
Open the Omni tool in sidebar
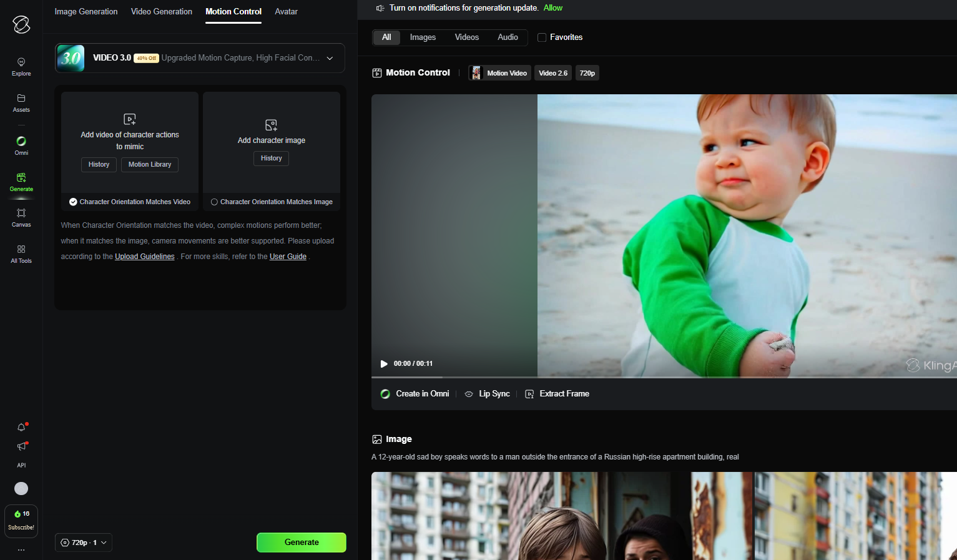tap(21, 145)
